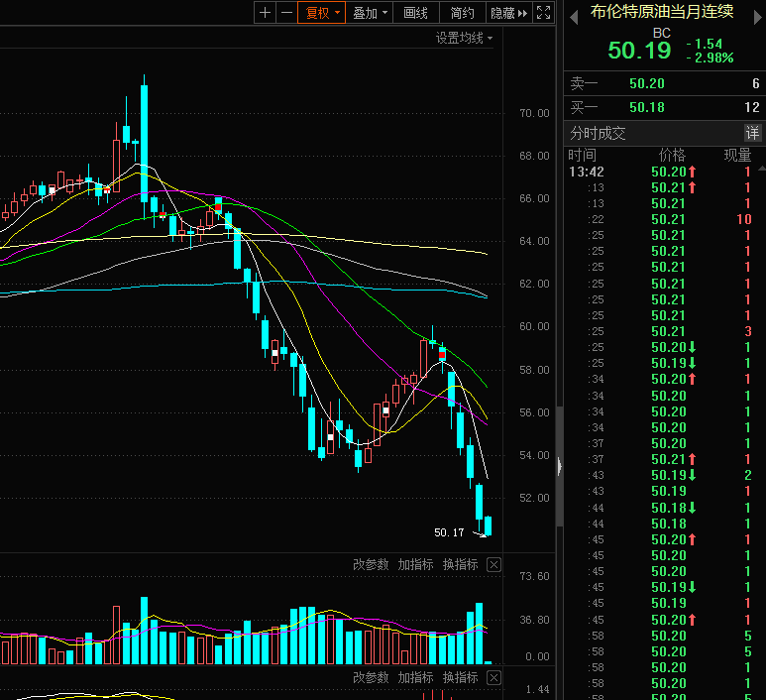Screen dimensions: 766x700
Task: Enter fullscreen chart mode
Action: click(x=543, y=13)
